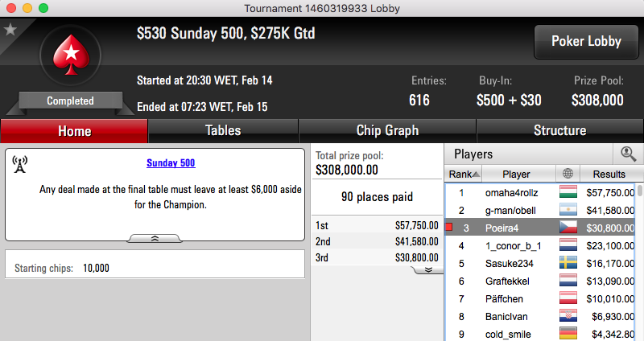Click the globe country column header
Image resolution: width=644 pixels, height=341 pixels.
[568, 174]
